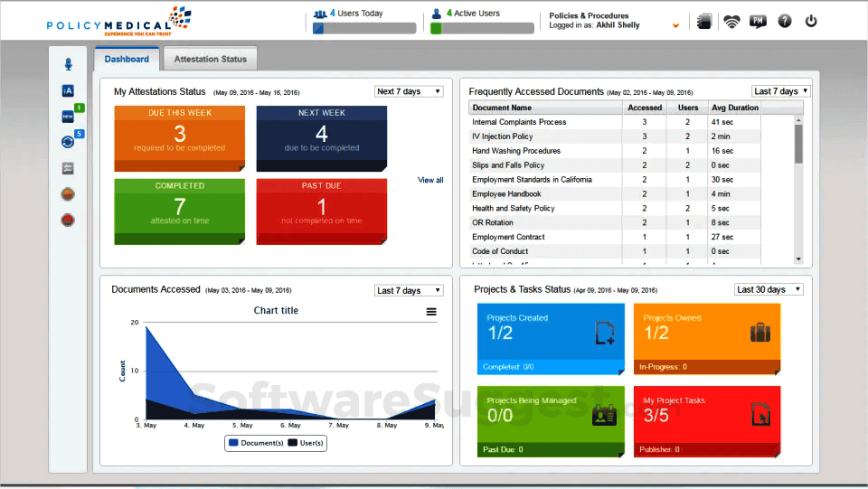Click the green badge showing 1

click(x=80, y=108)
